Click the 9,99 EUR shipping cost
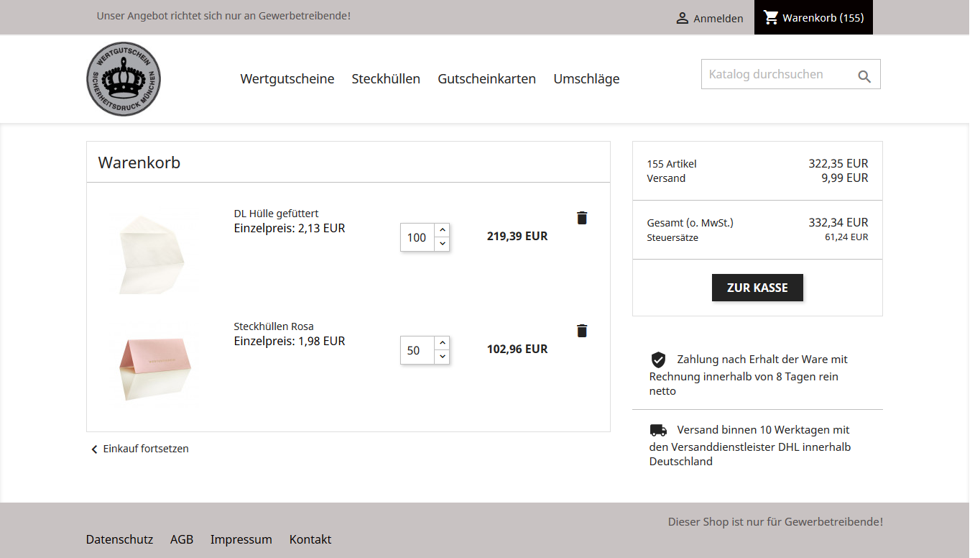This screenshot has height=558, width=980. click(845, 178)
